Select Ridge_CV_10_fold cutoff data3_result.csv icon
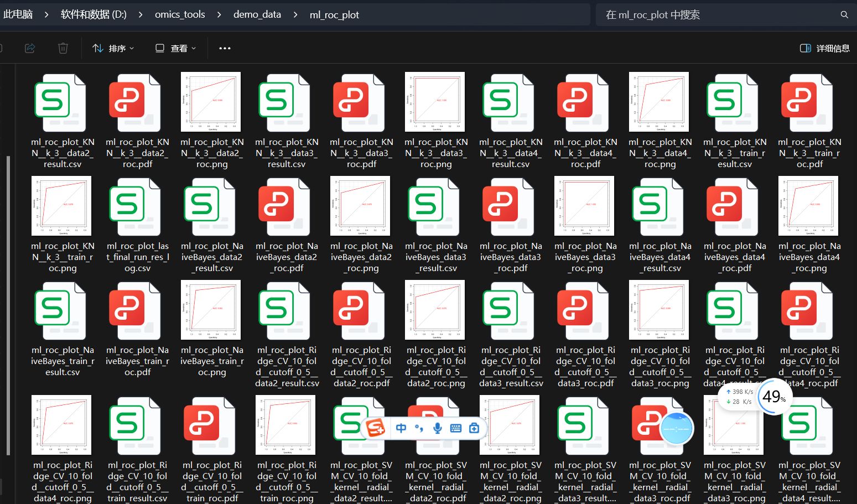This screenshot has width=857, height=504. pyautogui.click(x=509, y=311)
